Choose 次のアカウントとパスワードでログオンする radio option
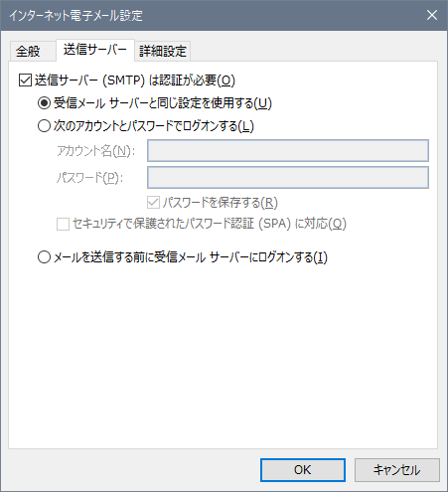The height and width of the screenshot is (492, 448). [44, 126]
